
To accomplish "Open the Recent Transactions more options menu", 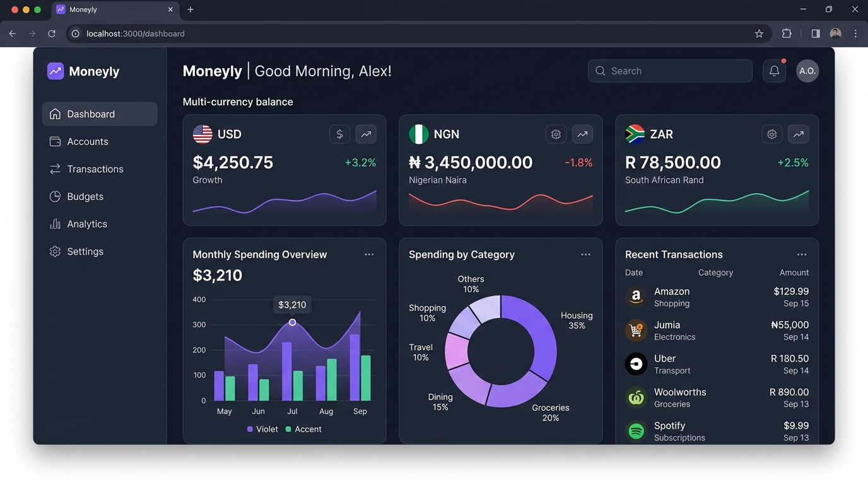I will point(802,255).
